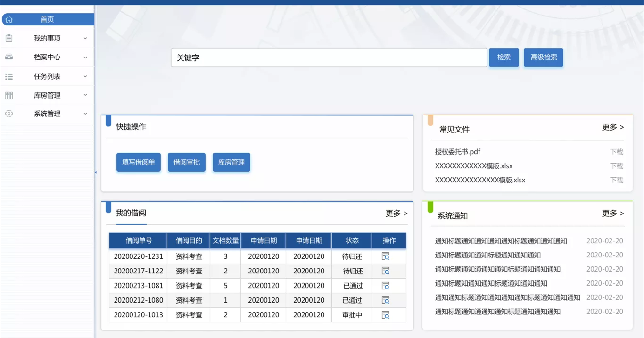Expand the 档案中心 dropdown arrow

(85, 57)
